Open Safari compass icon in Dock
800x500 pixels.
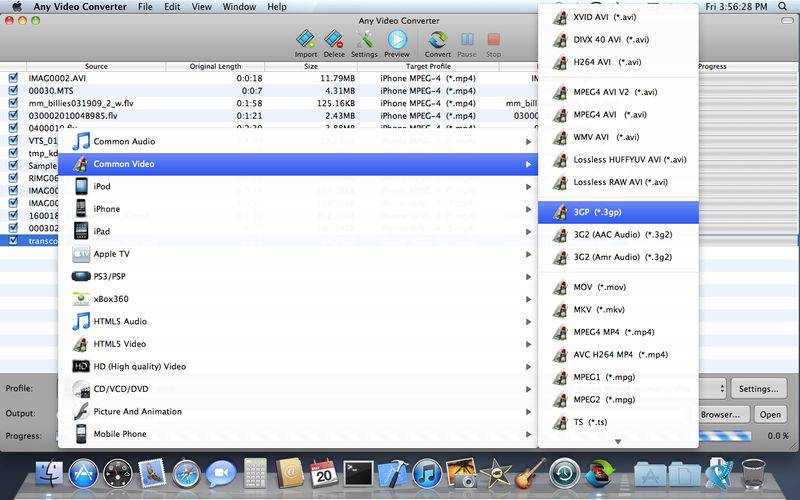(x=186, y=473)
